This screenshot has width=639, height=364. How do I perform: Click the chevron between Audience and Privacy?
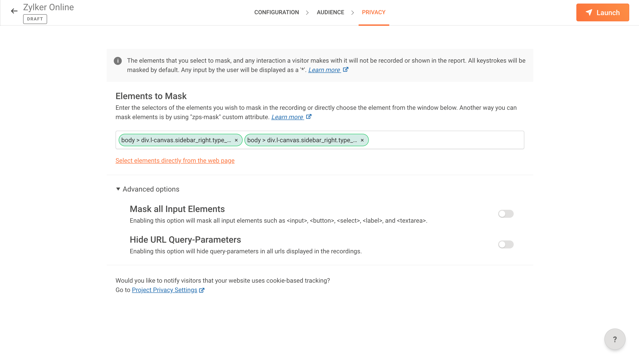[353, 12]
